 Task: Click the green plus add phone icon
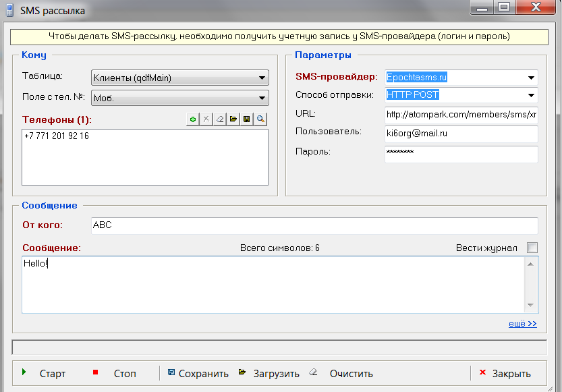[194, 119]
